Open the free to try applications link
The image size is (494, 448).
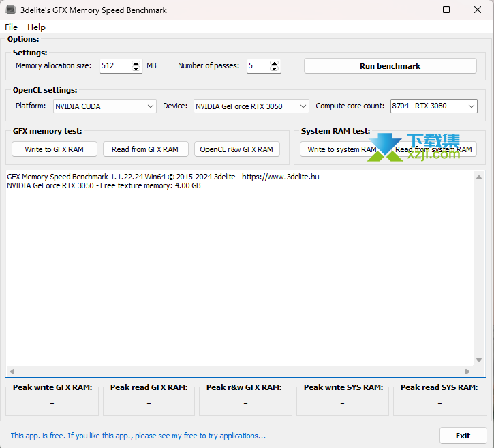(138, 436)
